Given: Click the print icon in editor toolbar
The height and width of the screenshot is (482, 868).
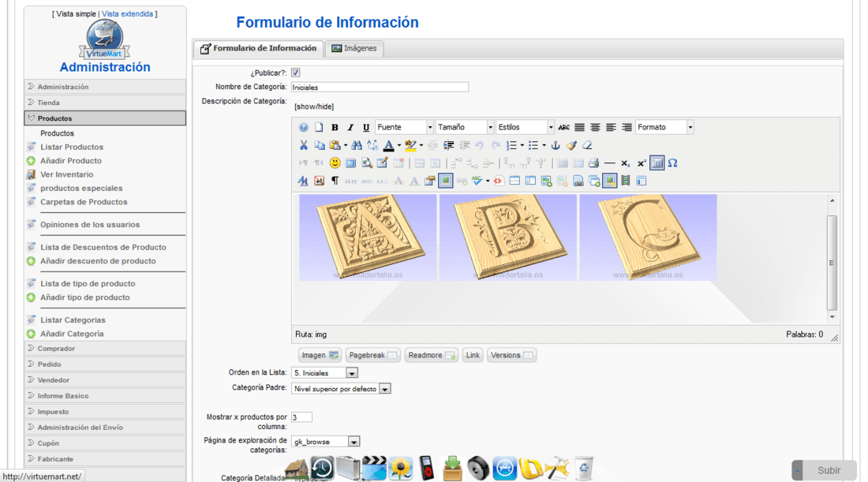Looking at the screenshot, I should pos(593,163).
